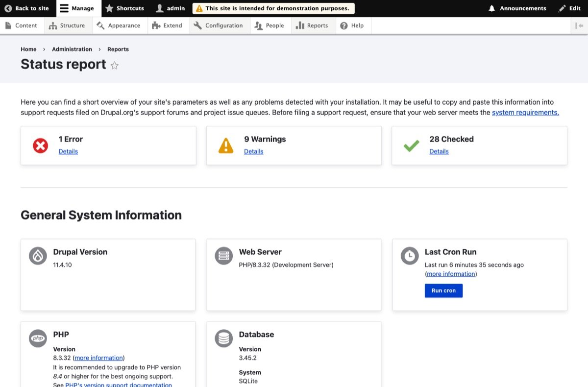Go to Administration breadcrumb
The width and height of the screenshot is (588, 387).
(72, 49)
